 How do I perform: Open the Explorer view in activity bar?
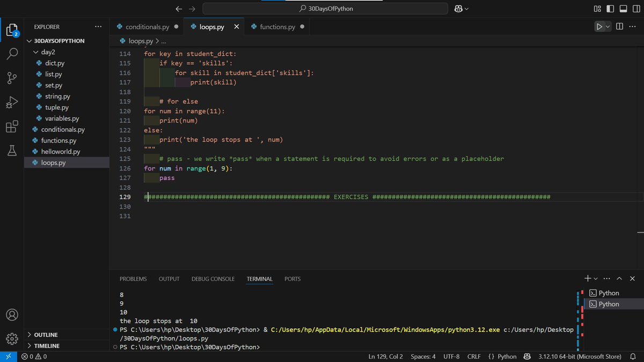coord(12,30)
